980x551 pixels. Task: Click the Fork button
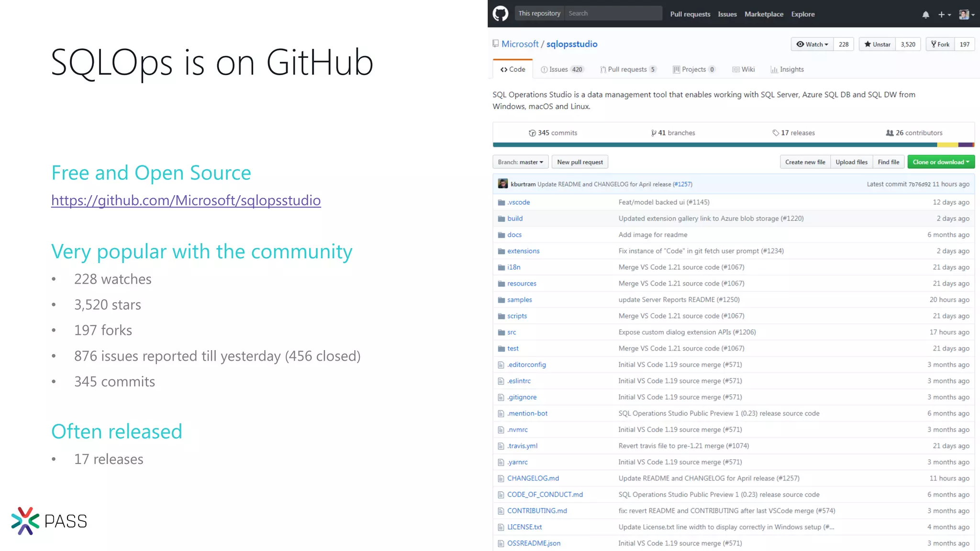[940, 44]
